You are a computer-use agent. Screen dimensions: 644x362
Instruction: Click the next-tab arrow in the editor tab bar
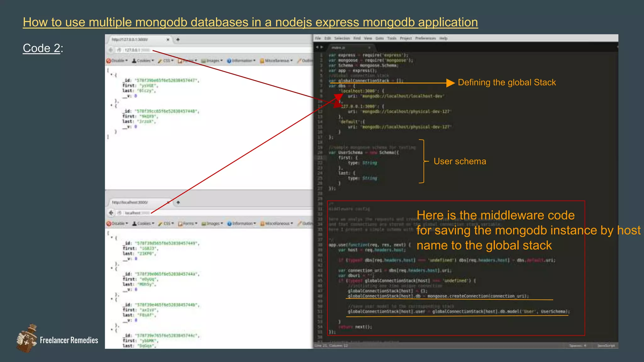point(322,47)
